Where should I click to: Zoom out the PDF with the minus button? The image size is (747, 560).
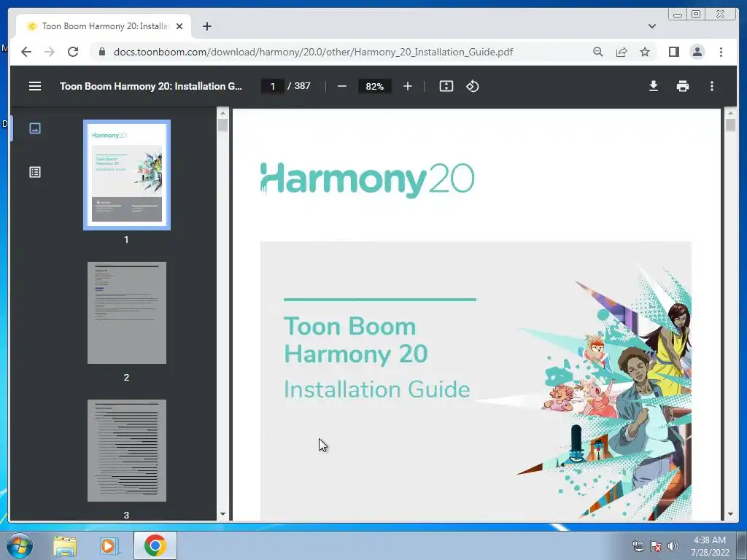[341, 86]
